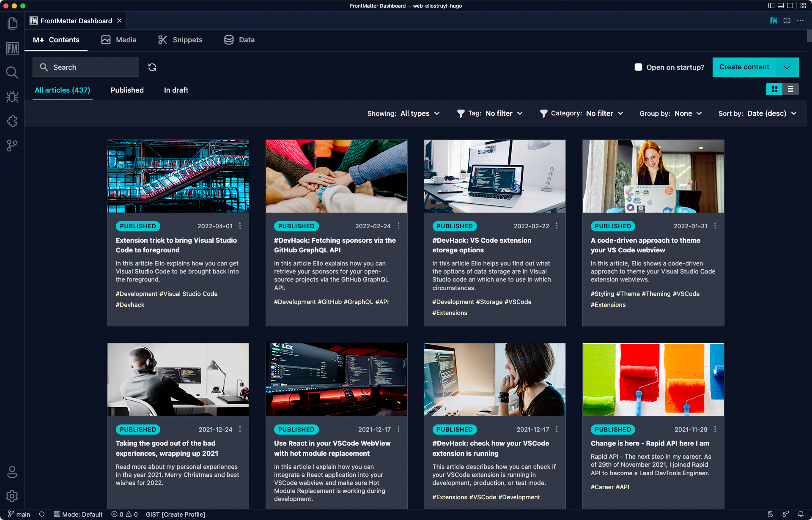Screen dimensions: 812x520
Task: Close the FrontMatter Dashboard tab
Action: [x=119, y=21]
